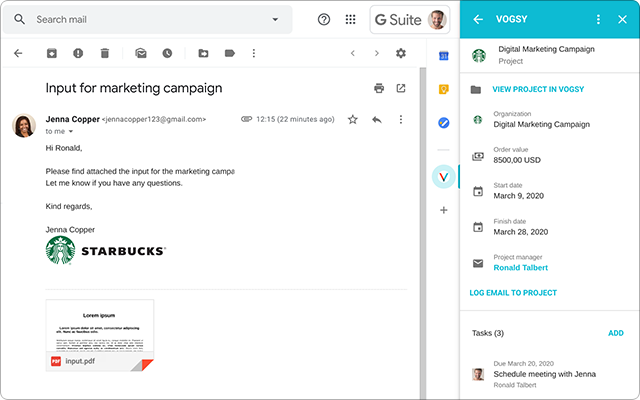The image size is (640, 400).
Task: Click the 'Input for marketing campaign' subject
Action: (134, 88)
